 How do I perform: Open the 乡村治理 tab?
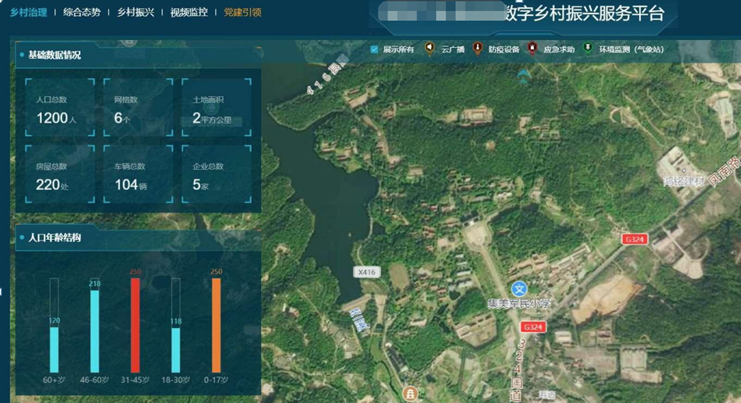[x=28, y=12]
